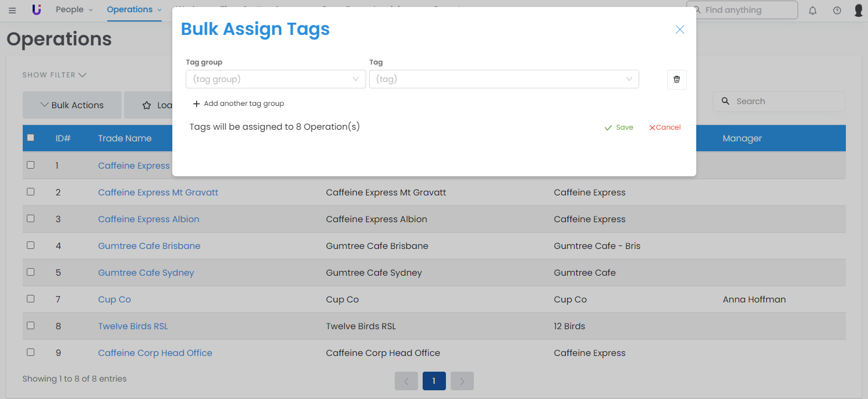Tick the select-all checkbox in table header
The height and width of the screenshot is (399, 868).
coord(31,138)
